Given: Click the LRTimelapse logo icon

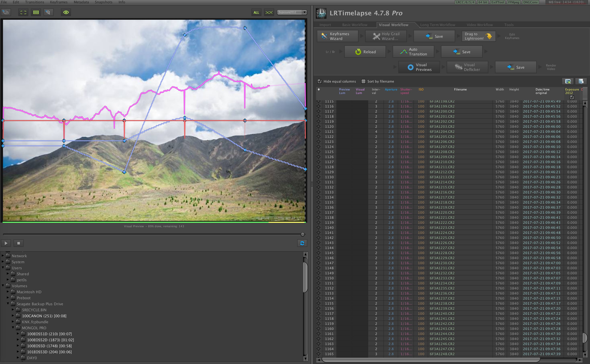Looking at the screenshot, I should (x=321, y=13).
